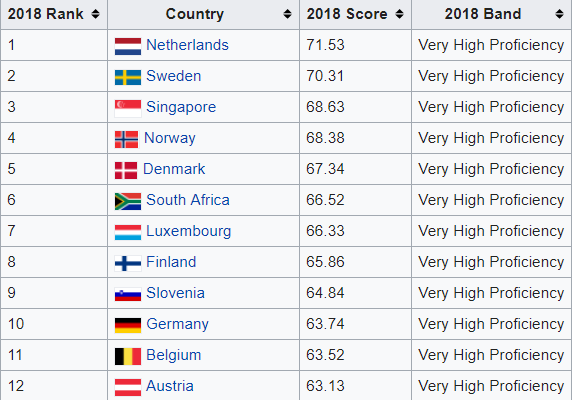Screen dimensions: 572x400
Task: Click the Belgium flag icon
Action: pyautogui.click(x=128, y=356)
